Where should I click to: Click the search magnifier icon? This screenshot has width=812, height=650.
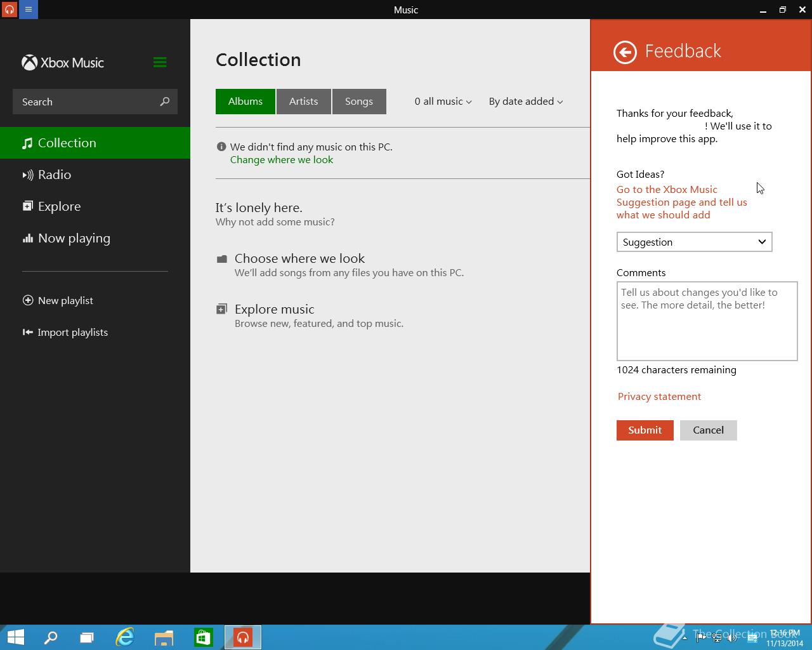pos(165,102)
